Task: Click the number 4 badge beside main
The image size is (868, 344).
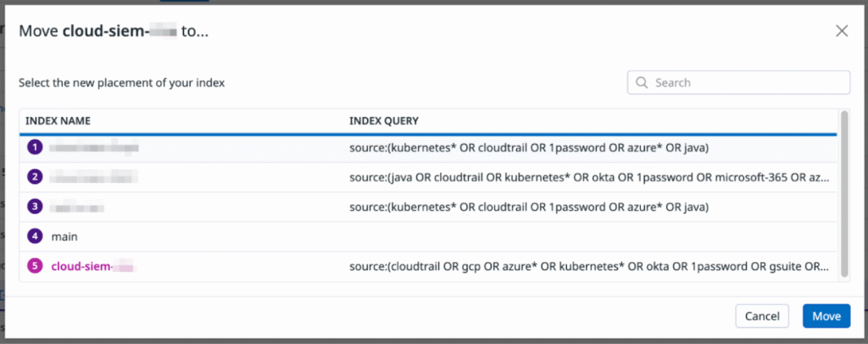Action: 35,236
